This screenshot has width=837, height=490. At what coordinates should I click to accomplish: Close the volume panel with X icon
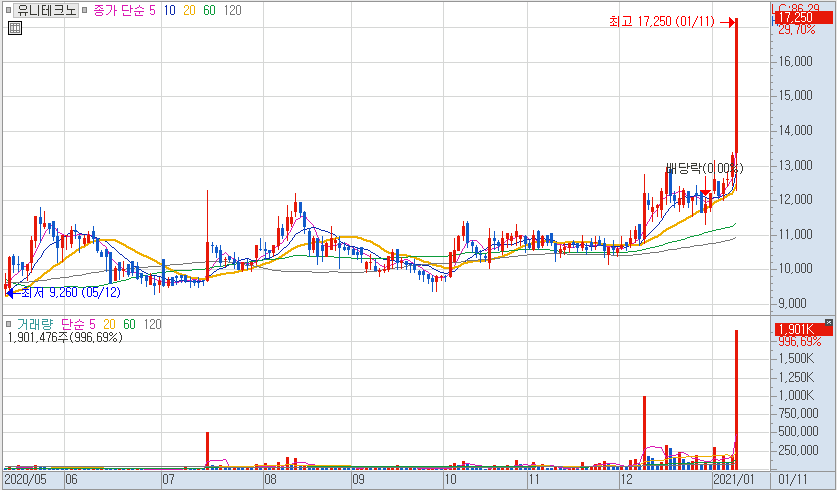(x=828, y=322)
